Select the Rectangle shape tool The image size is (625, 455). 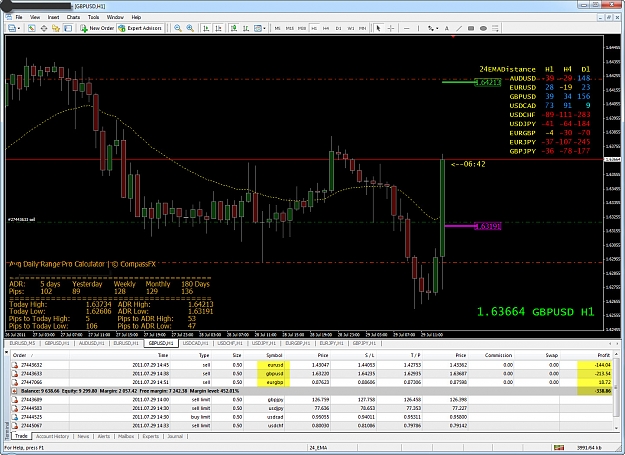pos(471,28)
